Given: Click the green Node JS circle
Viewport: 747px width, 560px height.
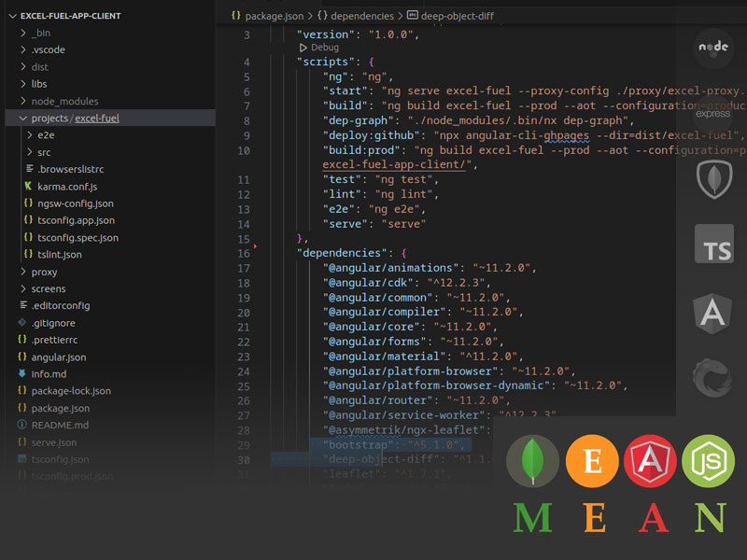Looking at the screenshot, I should coord(708,461).
